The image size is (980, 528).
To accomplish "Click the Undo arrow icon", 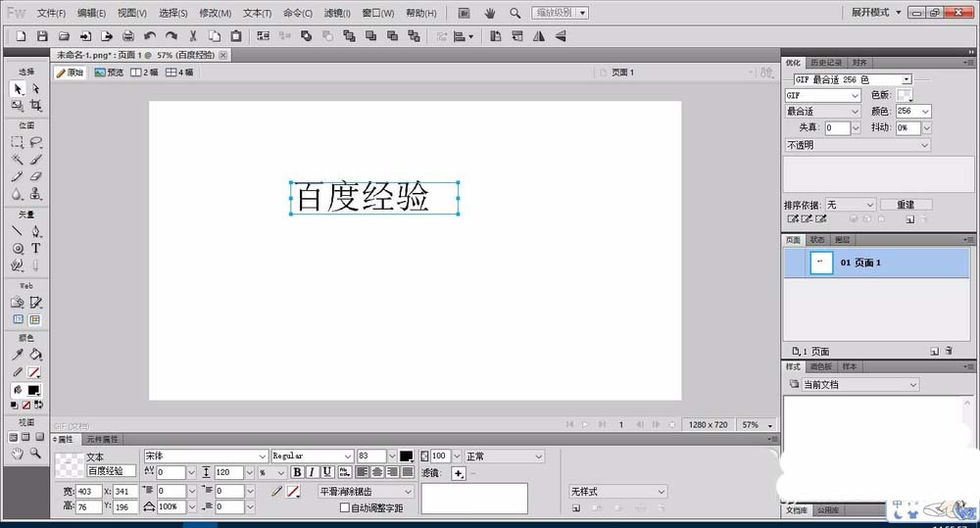I will (149, 36).
